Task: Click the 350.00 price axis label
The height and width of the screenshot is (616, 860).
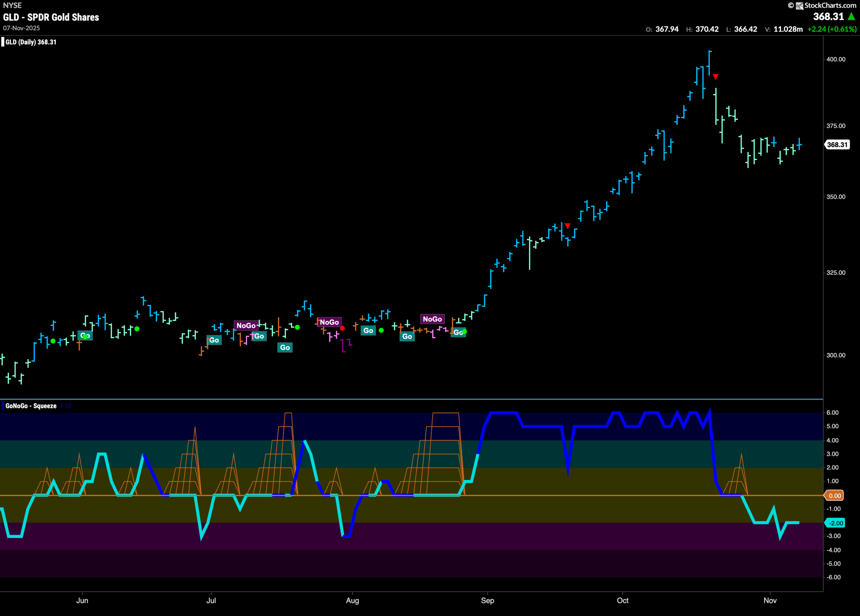Action: point(836,197)
